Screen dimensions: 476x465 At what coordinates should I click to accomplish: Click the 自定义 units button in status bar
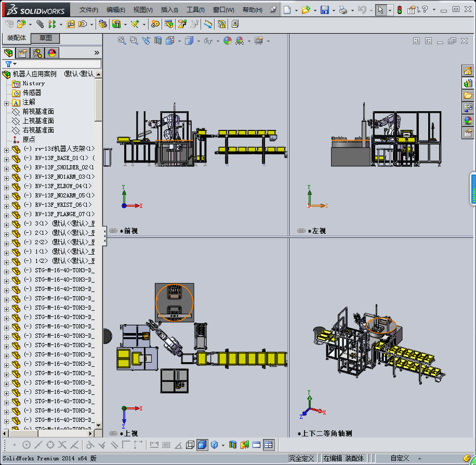[x=400, y=458]
